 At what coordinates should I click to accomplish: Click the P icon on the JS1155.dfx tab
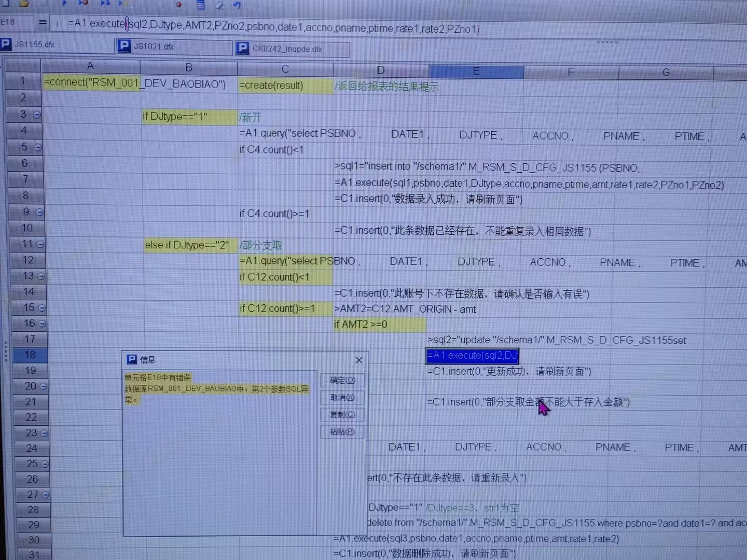(6, 44)
